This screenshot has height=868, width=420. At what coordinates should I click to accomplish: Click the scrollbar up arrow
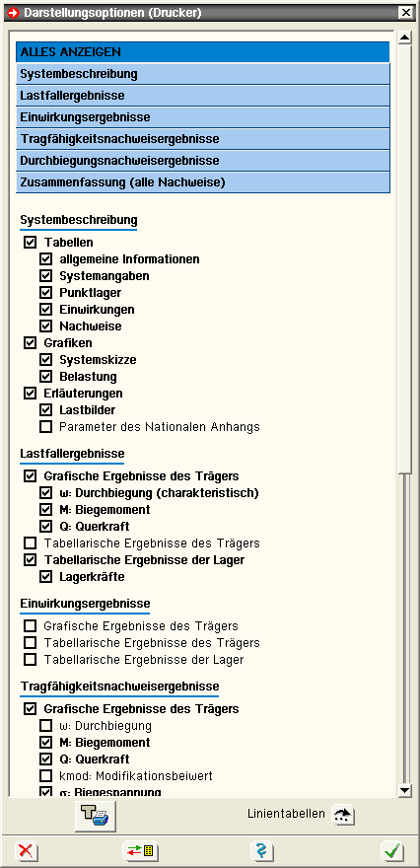(x=405, y=37)
